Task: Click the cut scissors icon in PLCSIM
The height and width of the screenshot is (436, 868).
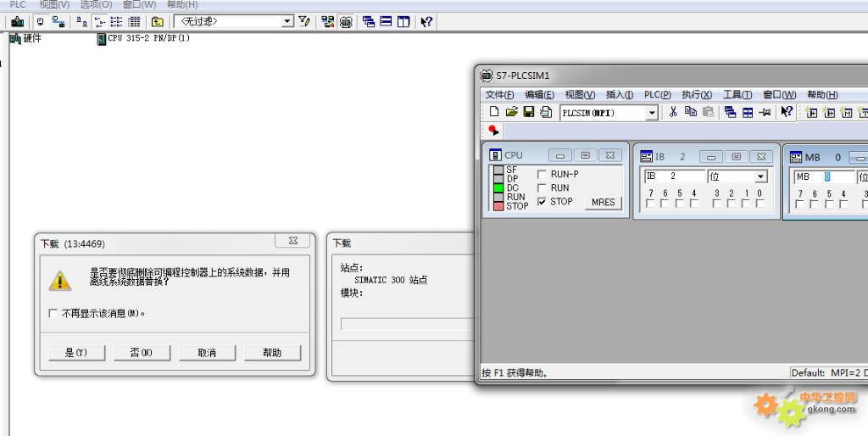Action: [673, 112]
